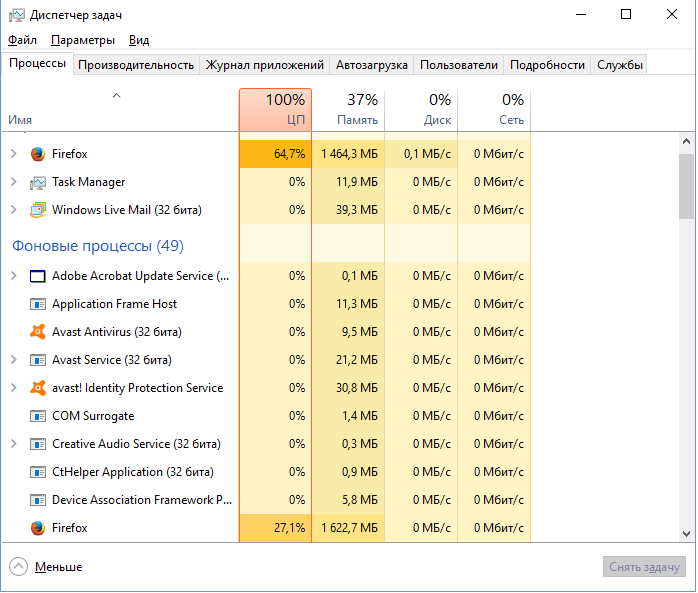Image resolution: width=698 pixels, height=593 pixels.
Task: Click the Adobe Acrobat Update Service icon
Action: (x=38, y=276)
